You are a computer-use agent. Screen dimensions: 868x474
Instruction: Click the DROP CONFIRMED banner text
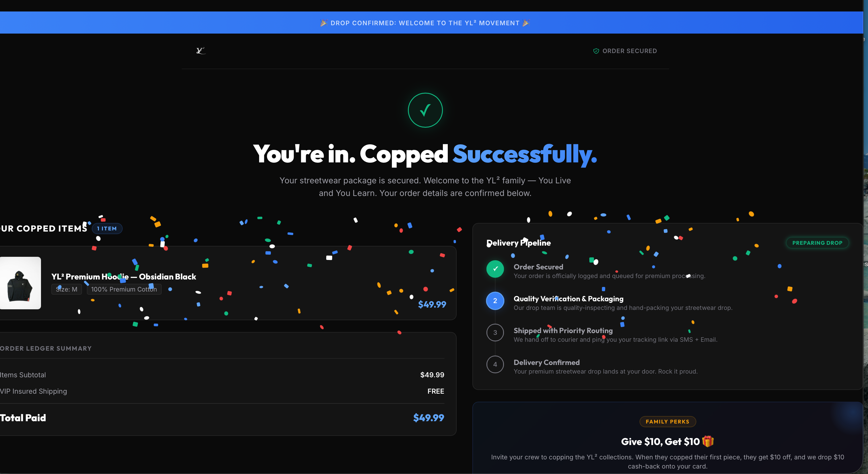pyautogui.click(x=425, y=23)
